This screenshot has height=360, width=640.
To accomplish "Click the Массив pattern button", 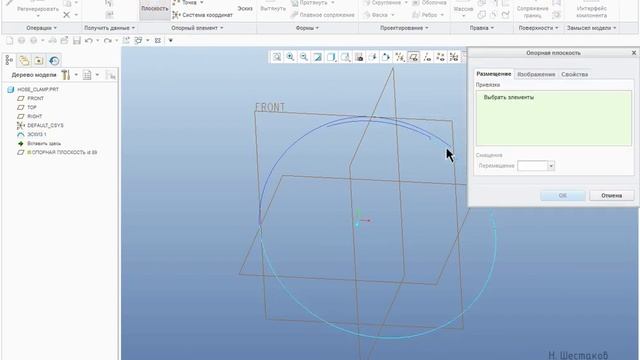I will [463, 10].
